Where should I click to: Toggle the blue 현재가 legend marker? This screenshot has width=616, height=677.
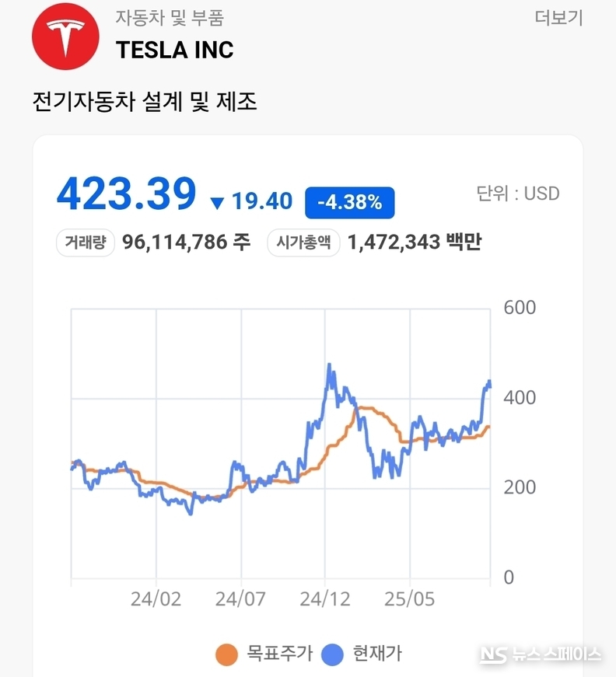point(332,654)
